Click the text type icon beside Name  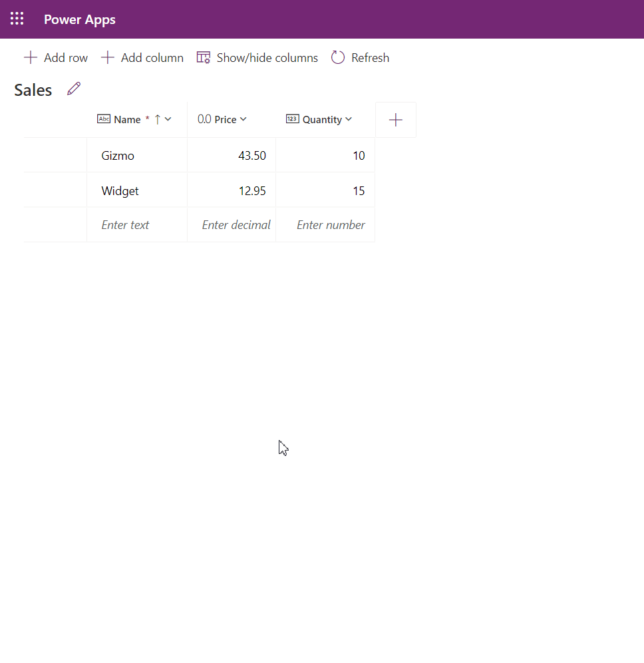pos(104,119)
